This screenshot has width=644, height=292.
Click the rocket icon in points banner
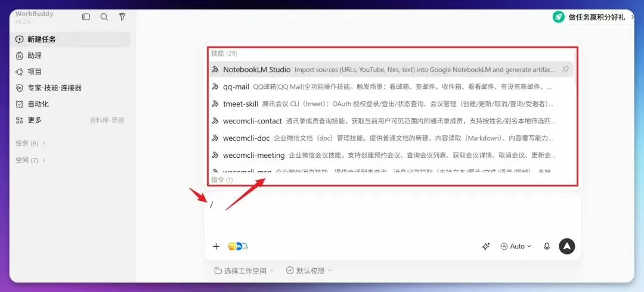[x=558, y=17]
